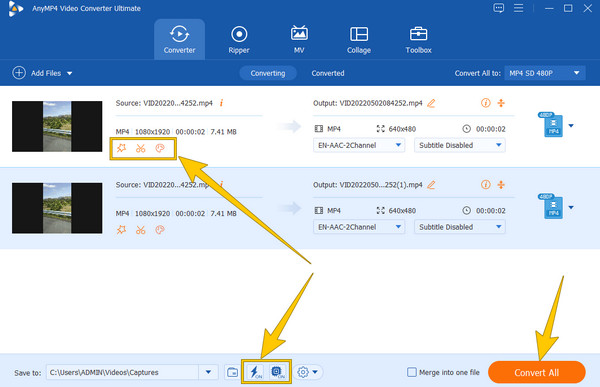
Task: Click the Add Files button
Action: pyautogui.click(x=37, y=73)
